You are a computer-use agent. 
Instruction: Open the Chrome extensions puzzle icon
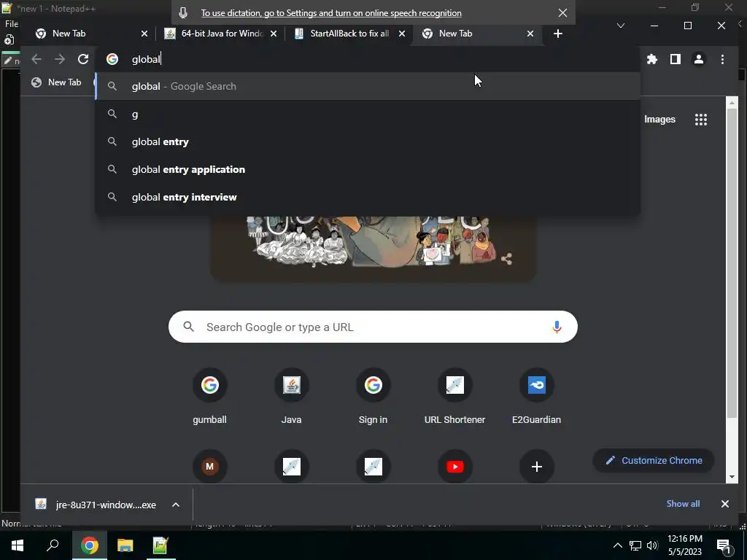coord(651,59)
